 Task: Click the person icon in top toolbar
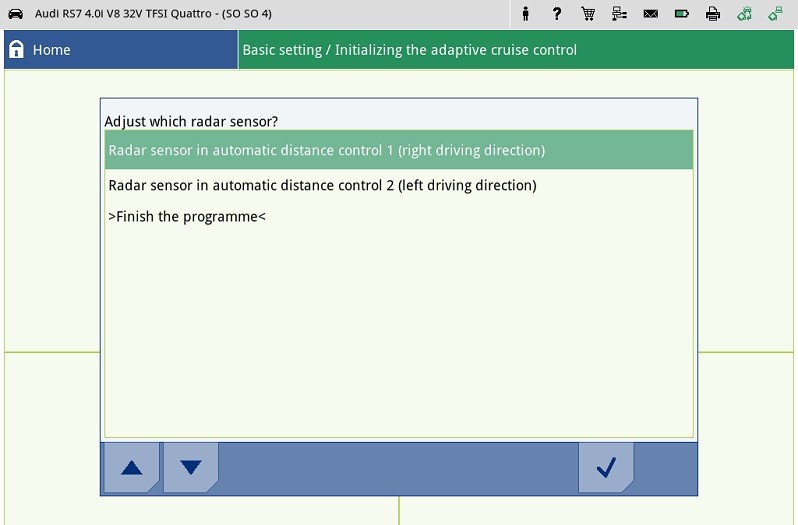(526, 14)
